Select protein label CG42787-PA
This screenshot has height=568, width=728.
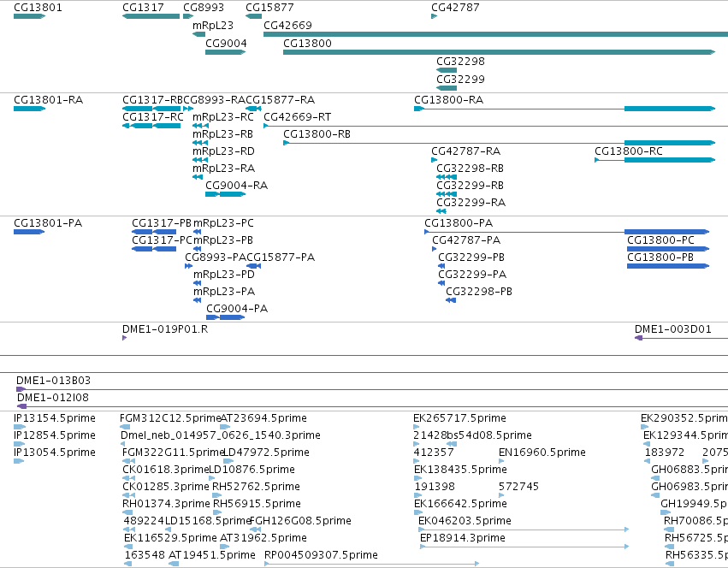click(x=466, y=240)
